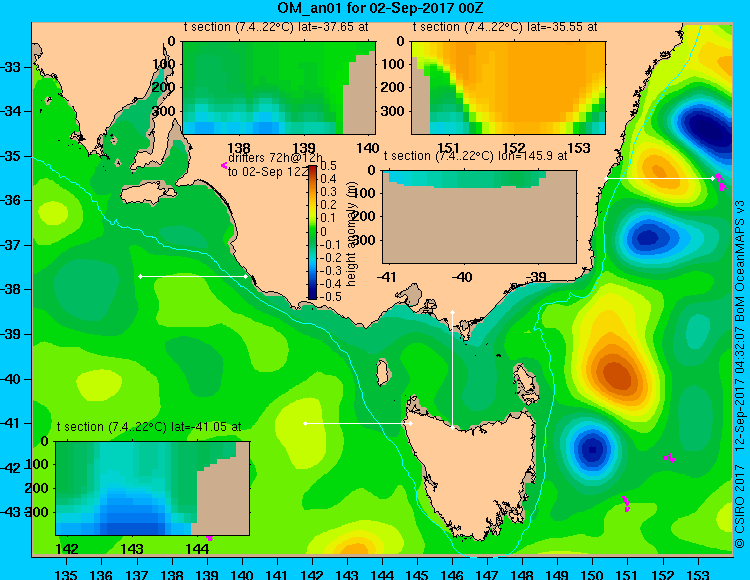
Task: Click the orange eddy near 152E, 35.3S
Action: tap(660, 170)
